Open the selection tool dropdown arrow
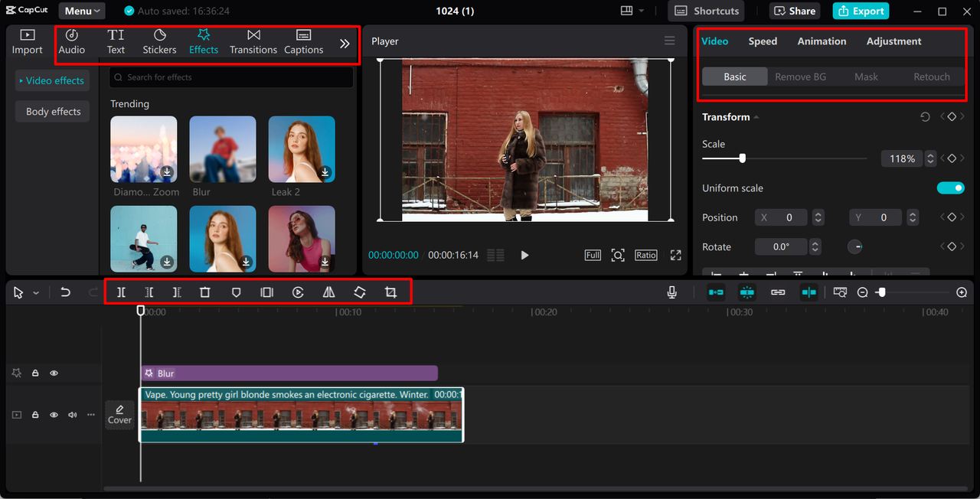The width and height of the screenshot is (980, 499). point(36,293)
